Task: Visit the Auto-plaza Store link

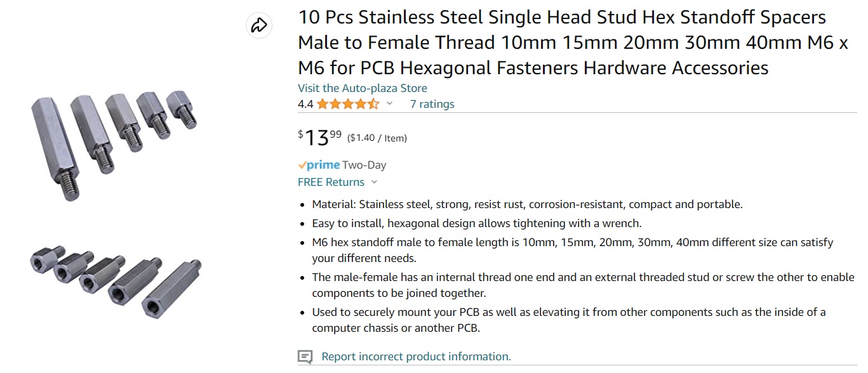Action: [x=363, y=88]
